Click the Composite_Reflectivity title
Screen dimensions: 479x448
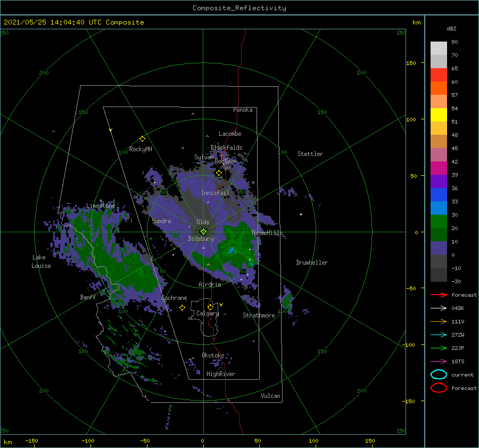click(240, 8)
